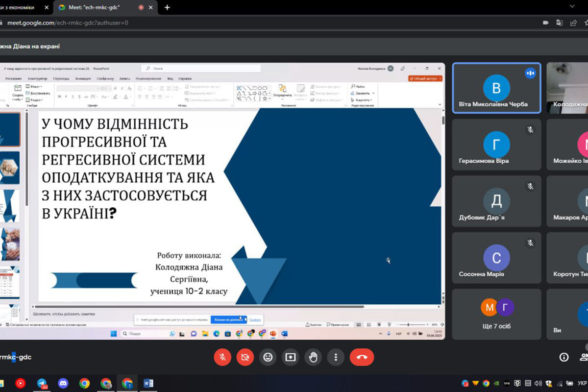The image size is (588, 392).
Task: Open the shared screen Windows Start button
Action: click(114, 334)
